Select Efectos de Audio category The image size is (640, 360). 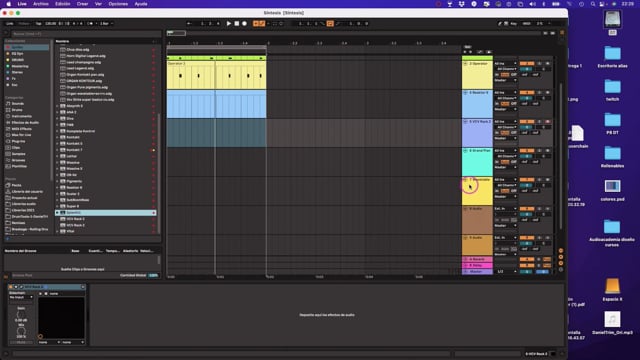coord(25,122)
